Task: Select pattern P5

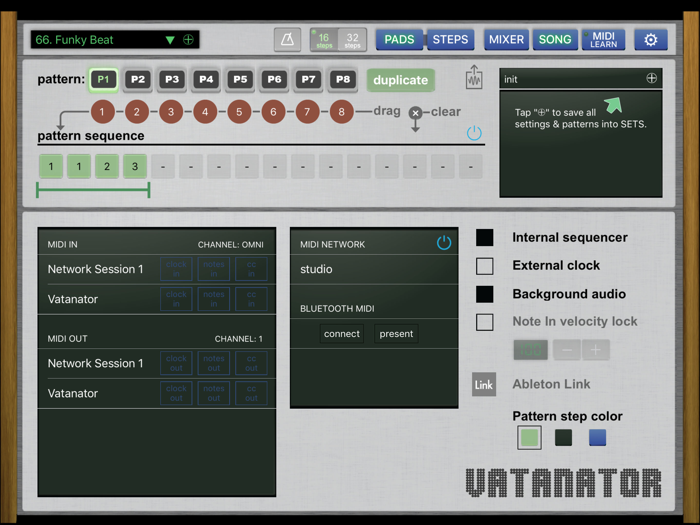Action: click(x=240, y=79)
